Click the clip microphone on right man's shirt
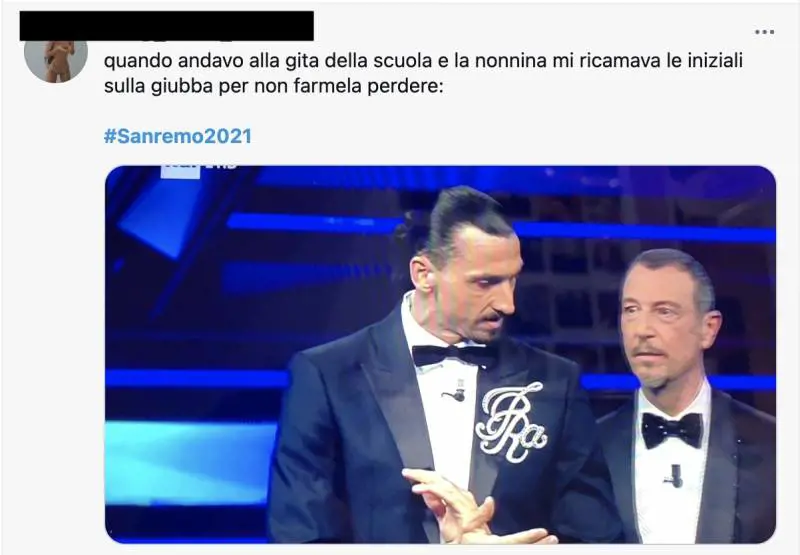 [674, 476]
